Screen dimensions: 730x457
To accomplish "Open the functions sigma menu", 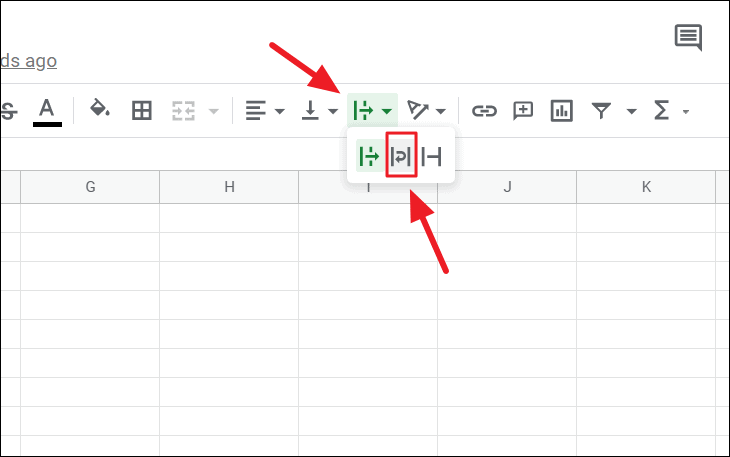I will pos(661,110).
